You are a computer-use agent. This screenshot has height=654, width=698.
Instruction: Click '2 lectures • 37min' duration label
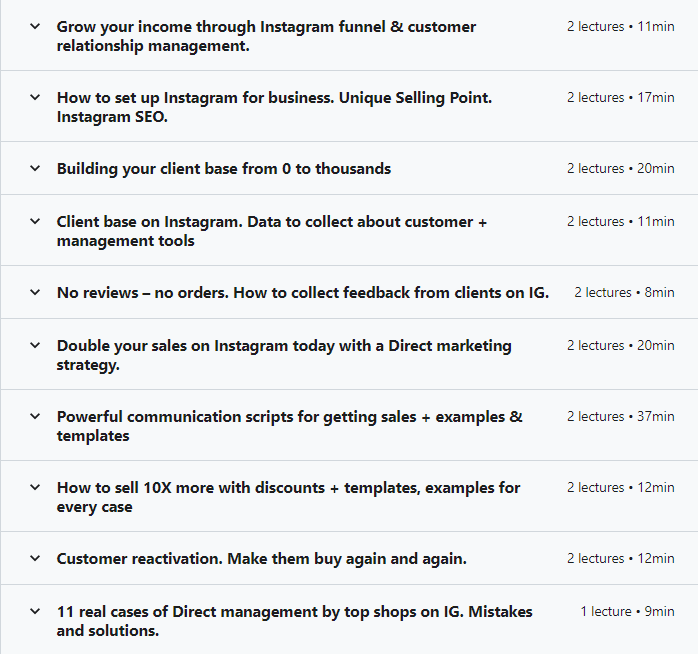pos(621,416)
